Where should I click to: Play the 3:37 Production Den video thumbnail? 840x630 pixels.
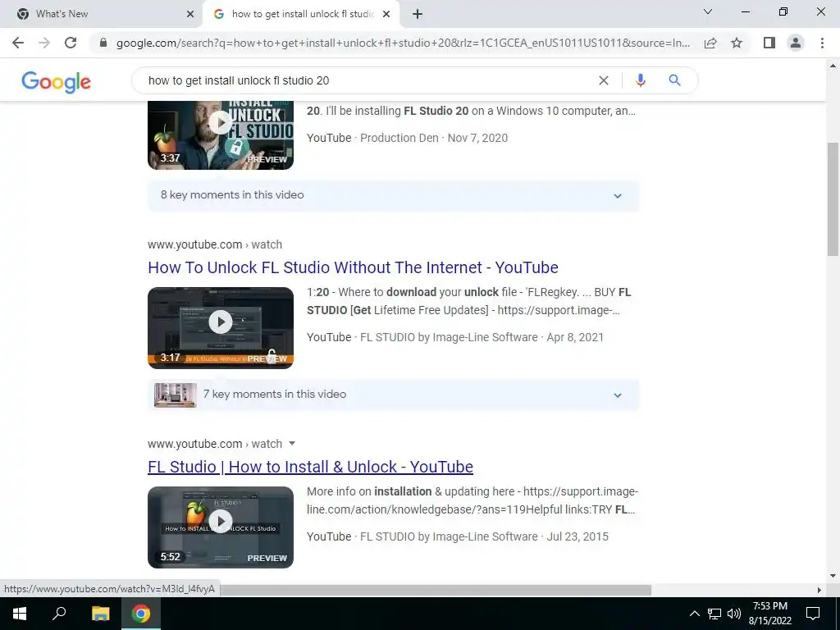click(221, 135)
